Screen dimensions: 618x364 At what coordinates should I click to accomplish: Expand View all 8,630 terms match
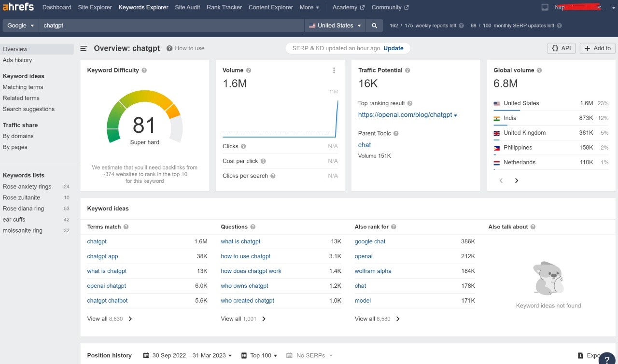(x=110, y=319)
